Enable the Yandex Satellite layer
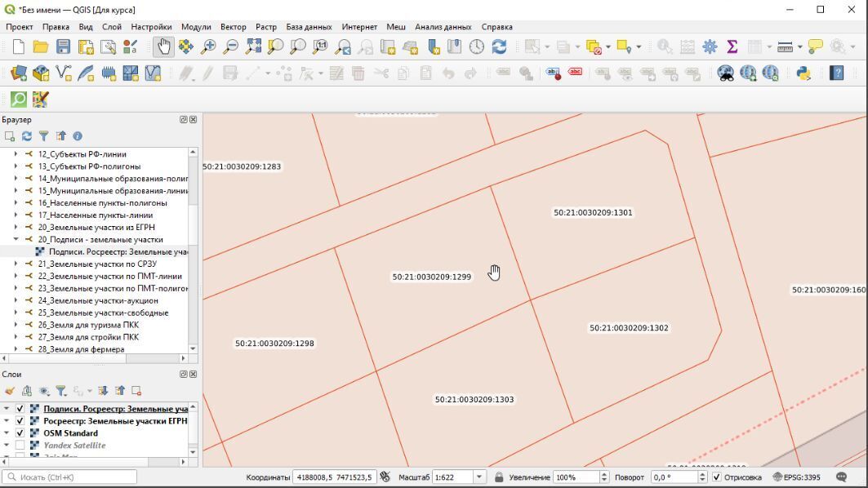 click(20, 446)
